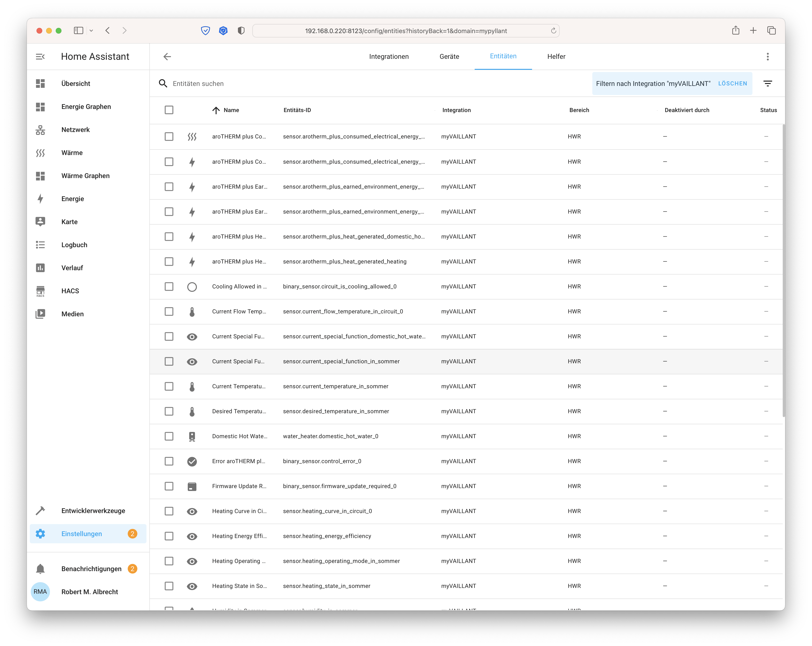Select checkbox for Domestic Hot Water entity
812x646 pixels.
click(x=169, y=436)
